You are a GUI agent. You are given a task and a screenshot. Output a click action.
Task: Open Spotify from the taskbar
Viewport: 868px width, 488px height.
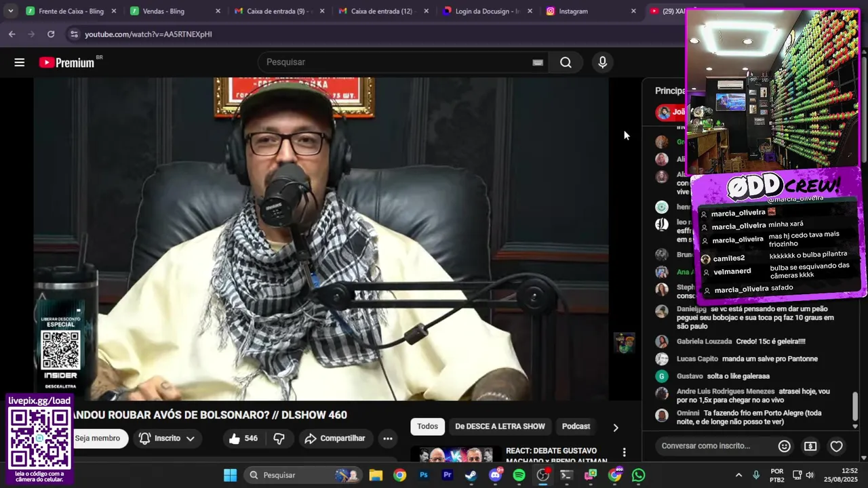[x=519, y=475]
